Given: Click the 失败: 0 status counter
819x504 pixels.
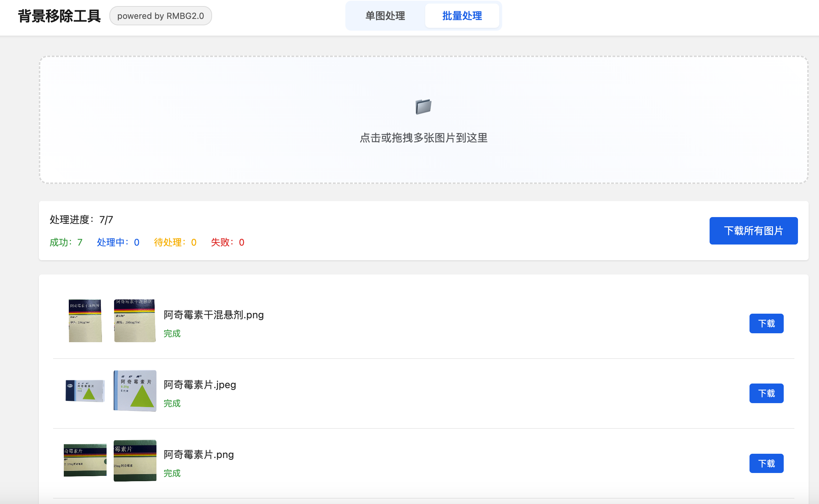Looking at the screenshot, I should [227, 242].
